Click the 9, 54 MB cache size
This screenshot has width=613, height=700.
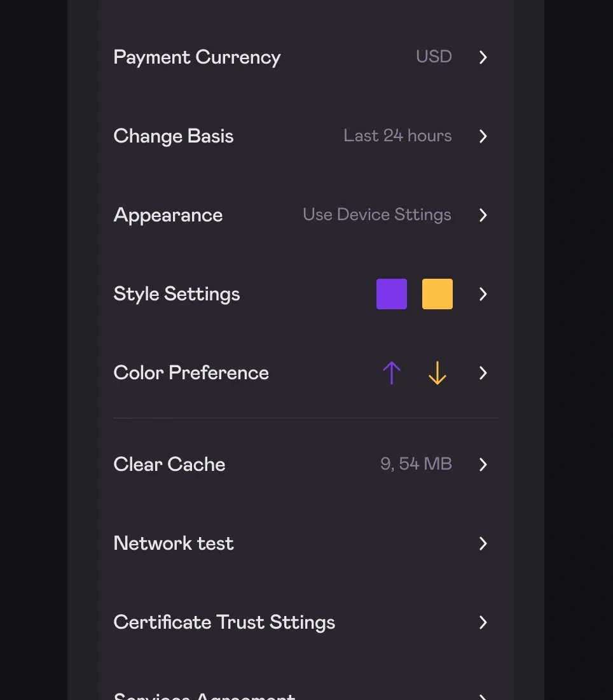(416, 464)
